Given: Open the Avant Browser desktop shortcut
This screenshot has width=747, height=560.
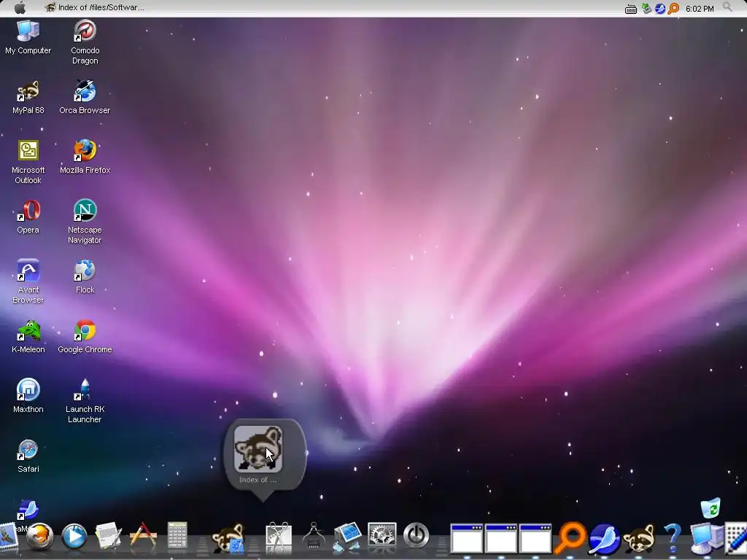Looking at the screenshot, I should 28,281.
